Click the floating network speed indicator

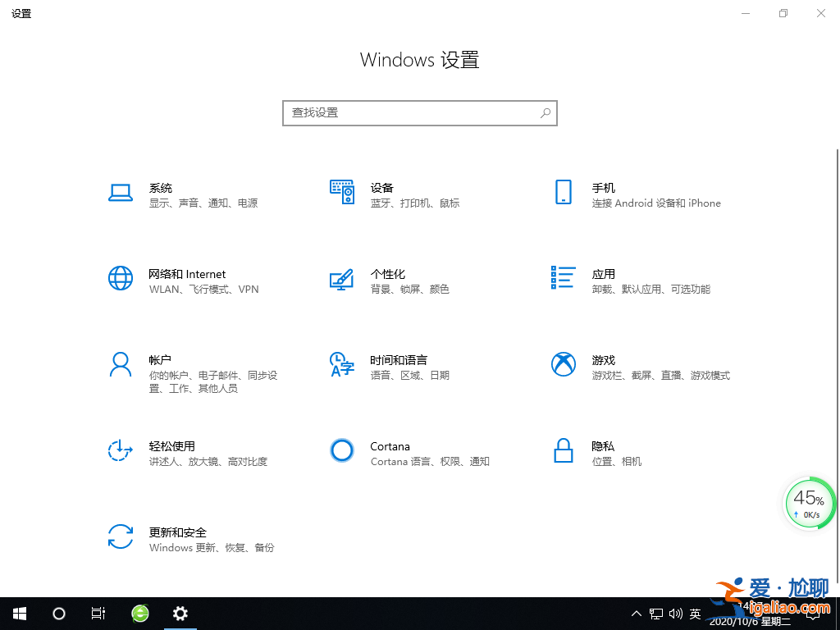pos(809,503)
